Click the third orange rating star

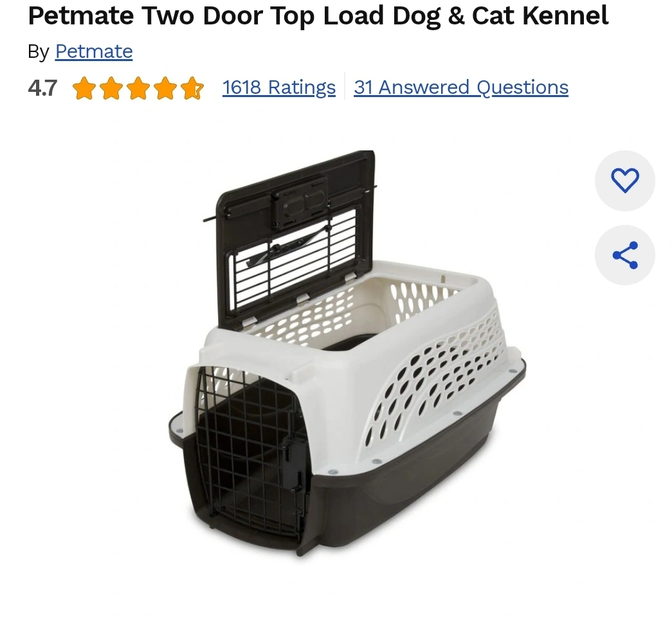click(x=138, y=88)
